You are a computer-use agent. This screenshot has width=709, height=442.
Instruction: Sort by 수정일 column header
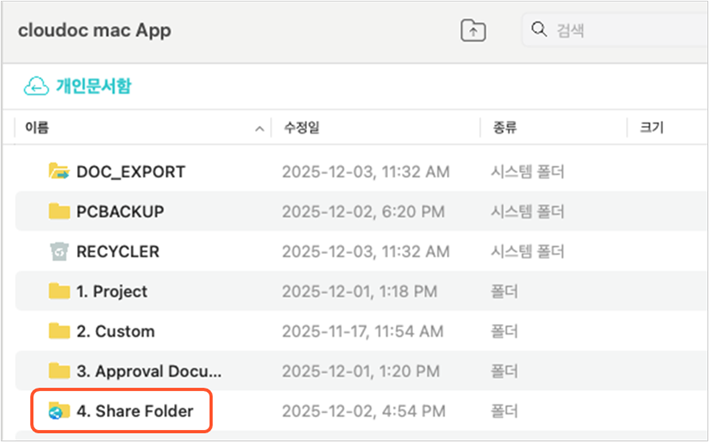click(x=301, y=127)
